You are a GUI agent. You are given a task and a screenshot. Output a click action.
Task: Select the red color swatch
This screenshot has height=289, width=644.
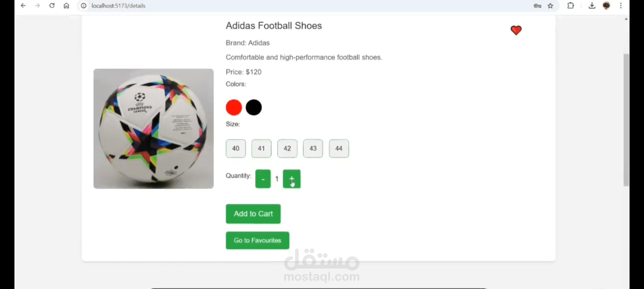(x=234, y=107)
